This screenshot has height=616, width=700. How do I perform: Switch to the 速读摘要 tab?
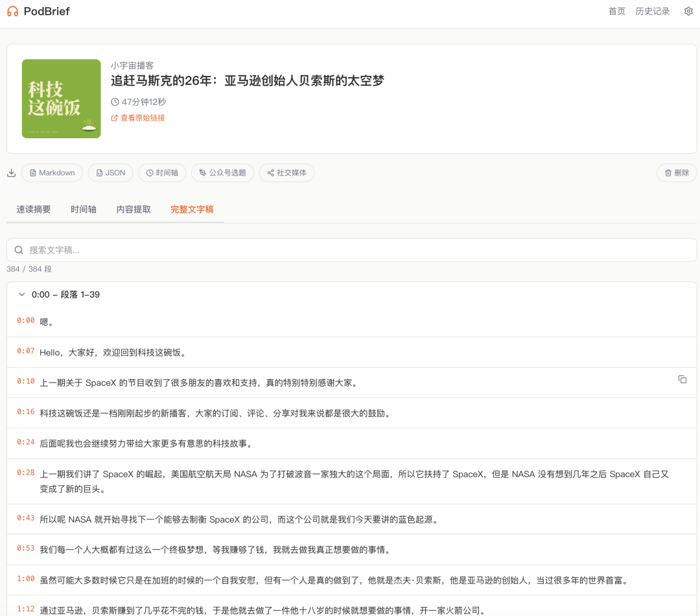[34, 209]
